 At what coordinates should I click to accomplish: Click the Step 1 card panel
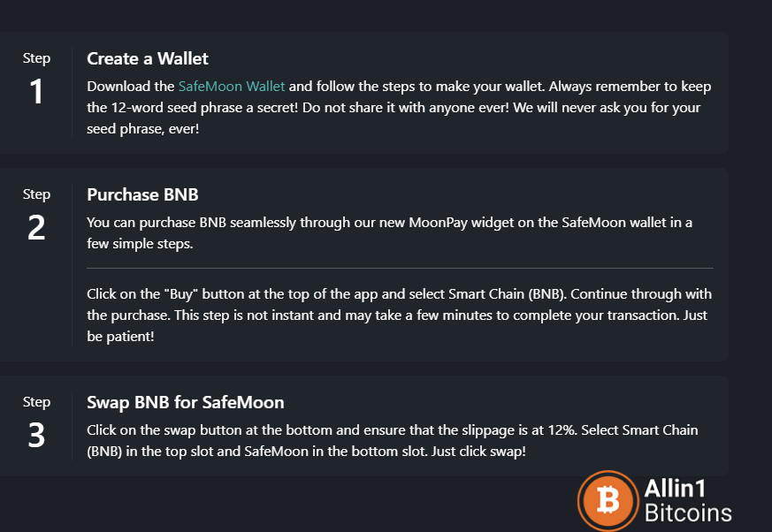coord(363,93)
